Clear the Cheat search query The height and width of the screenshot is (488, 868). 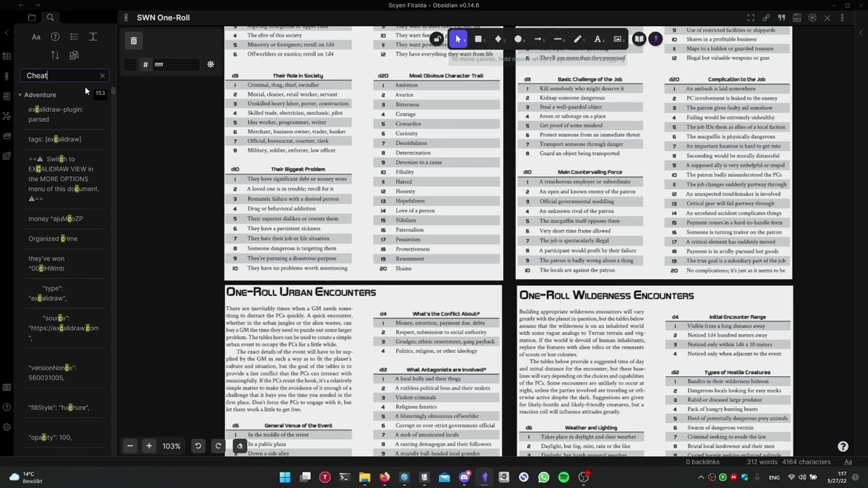(102, 76)
